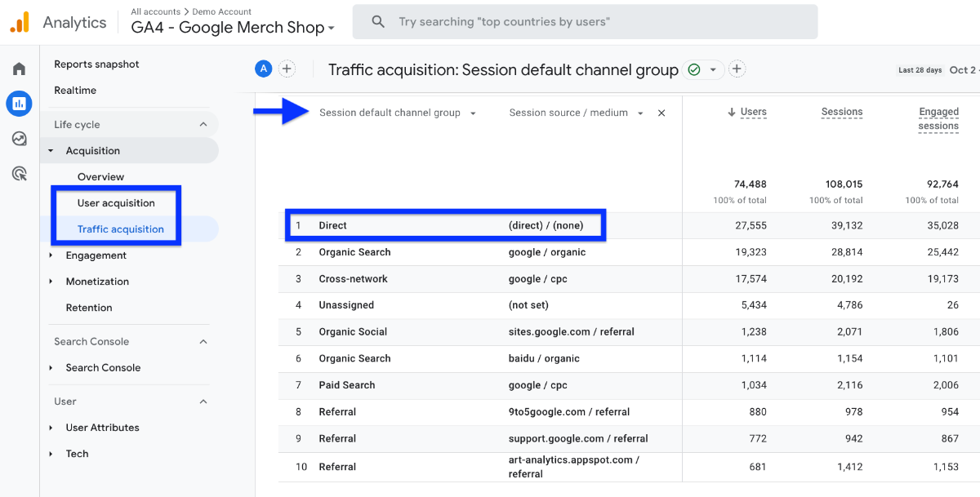Screen dimensions: 980x497
Task: Expand the Monetization section
Action: coord(51,282)
